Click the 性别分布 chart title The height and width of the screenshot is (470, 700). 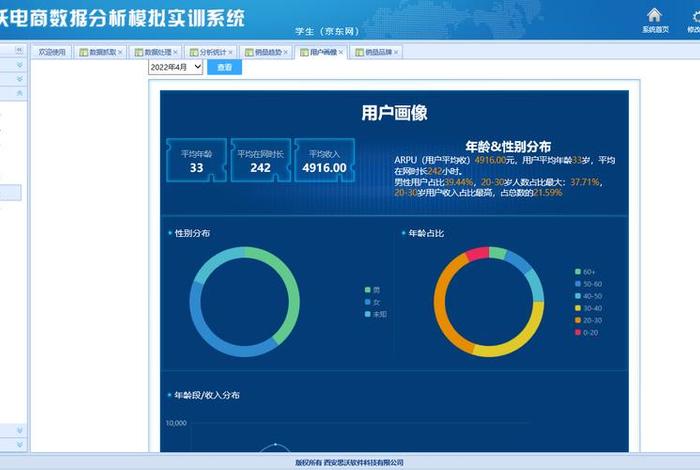coord(192,233)
